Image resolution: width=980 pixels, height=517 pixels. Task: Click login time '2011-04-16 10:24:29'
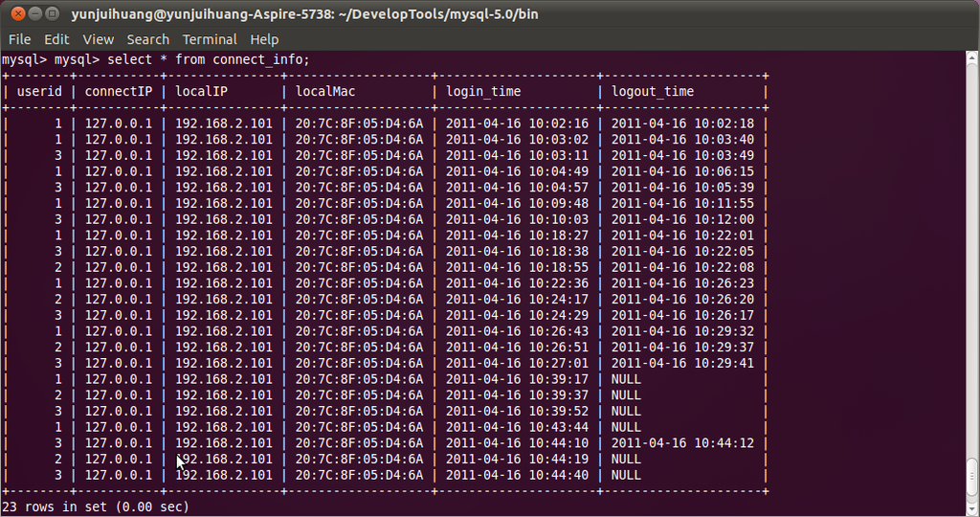[x=517, y=316]
